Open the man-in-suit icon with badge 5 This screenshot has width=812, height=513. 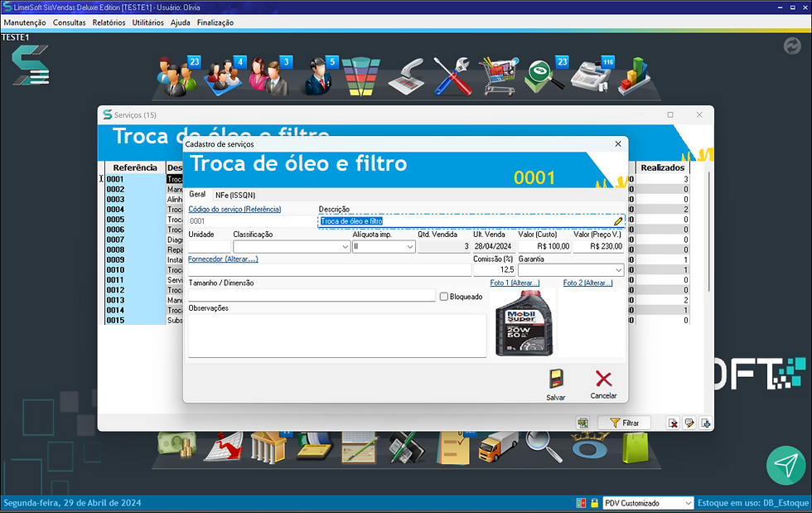coord(319,77)
